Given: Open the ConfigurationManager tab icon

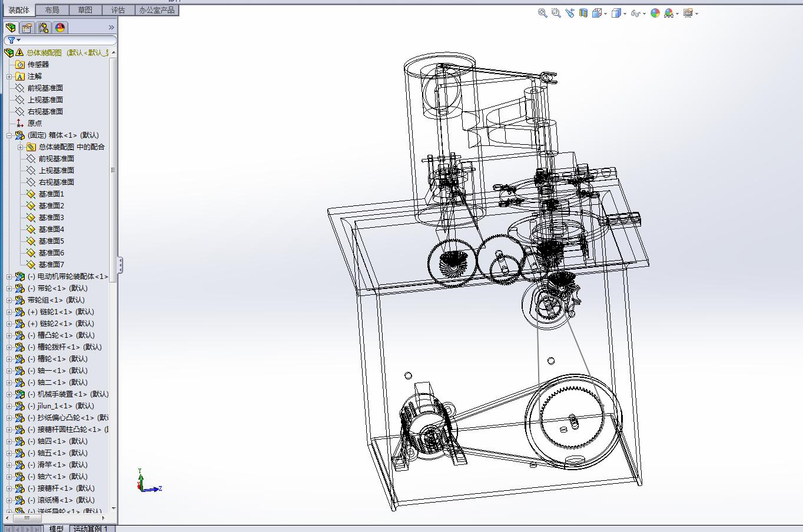Looking at the screenshot, I should (x=44, y=28).
